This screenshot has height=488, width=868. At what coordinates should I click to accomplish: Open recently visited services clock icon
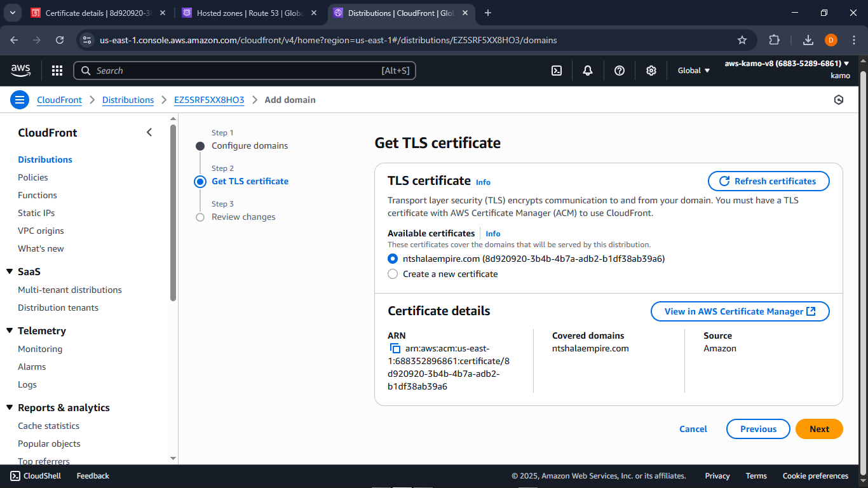pos(839,100)
